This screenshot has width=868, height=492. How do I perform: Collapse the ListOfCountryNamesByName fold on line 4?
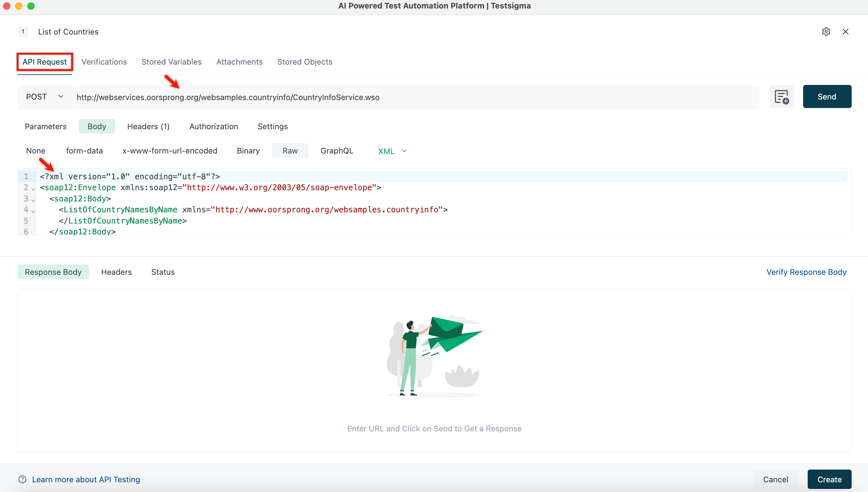tap(33, 211)
